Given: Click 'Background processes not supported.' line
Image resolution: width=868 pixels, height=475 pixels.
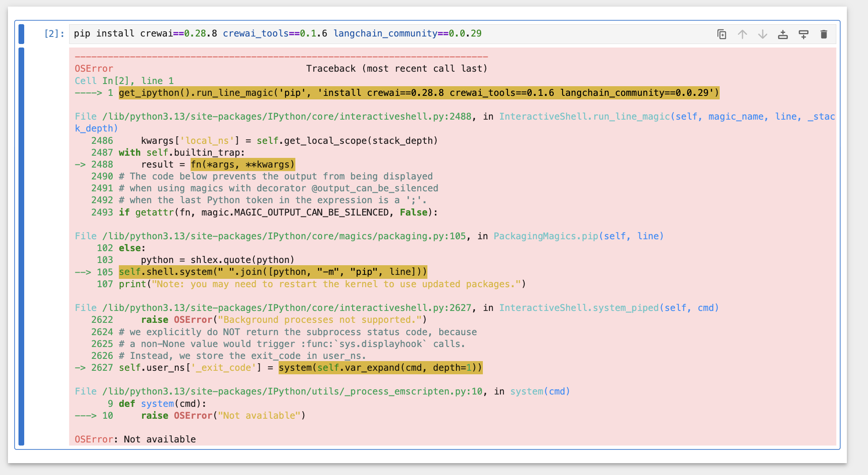Looking at the screenshot, I should [x=284, y=320].
